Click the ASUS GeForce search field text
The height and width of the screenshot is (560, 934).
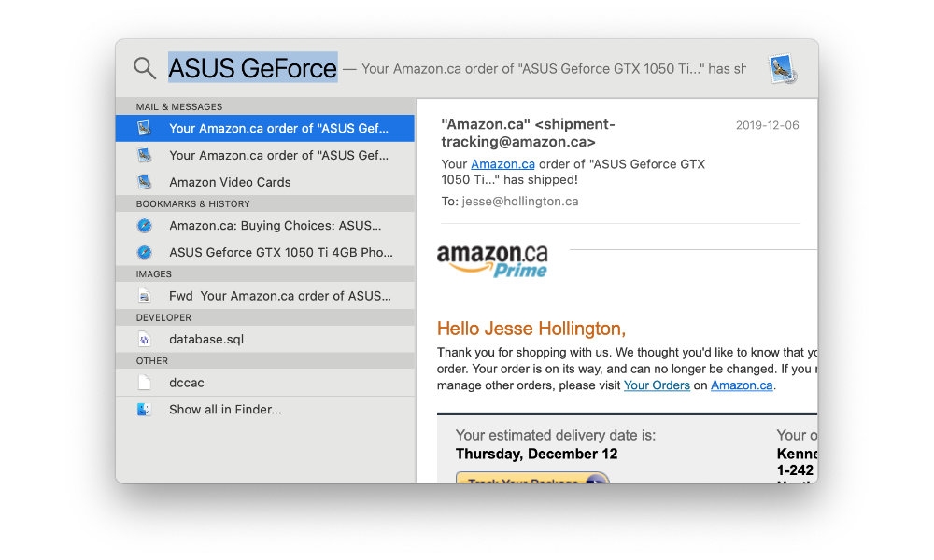(x=252, y=68)
